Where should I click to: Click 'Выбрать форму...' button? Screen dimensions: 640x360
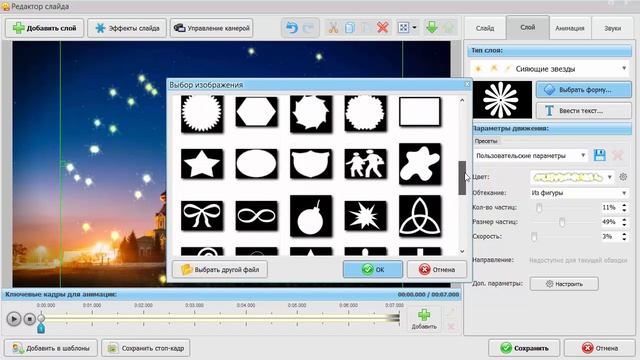[584, 90]
